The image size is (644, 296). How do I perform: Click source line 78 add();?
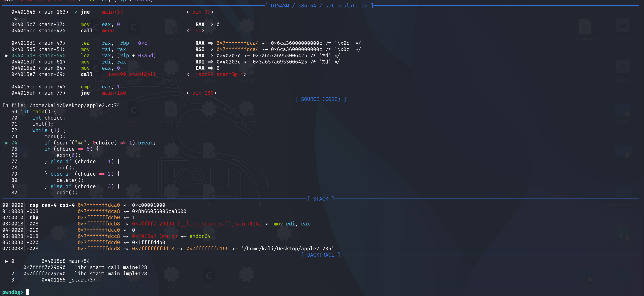(x=65, y=168)
